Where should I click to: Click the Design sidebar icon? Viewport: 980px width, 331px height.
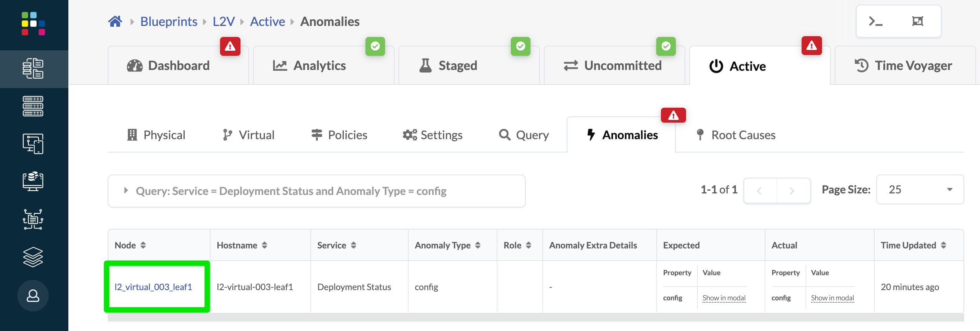click(x=33, y=143)
